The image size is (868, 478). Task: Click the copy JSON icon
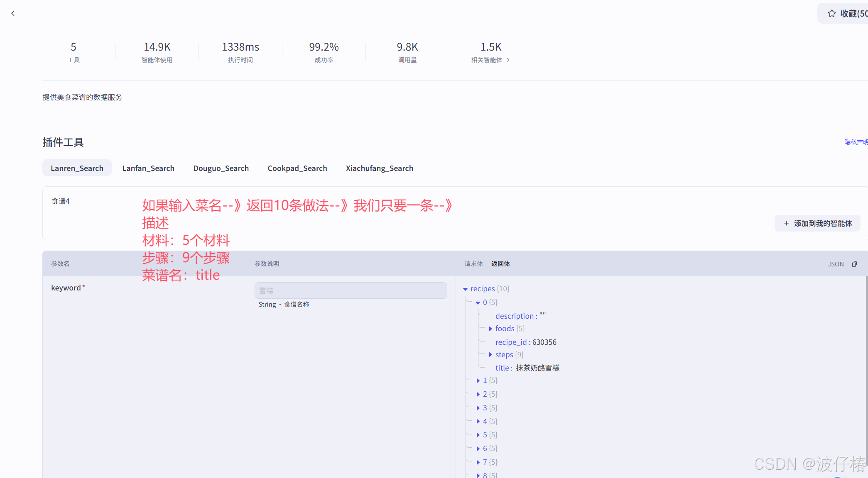[854, 264]
